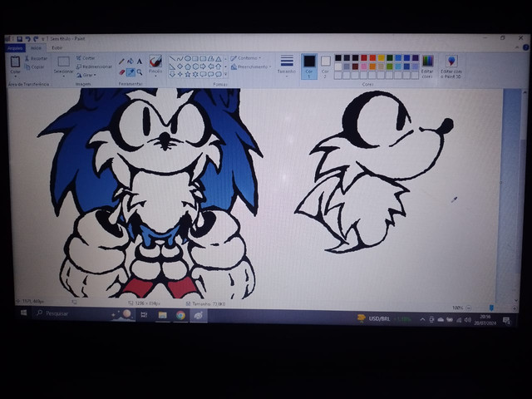532x399 pixels.
Task: Click the zoom slider handle
Action: (491, 308)
